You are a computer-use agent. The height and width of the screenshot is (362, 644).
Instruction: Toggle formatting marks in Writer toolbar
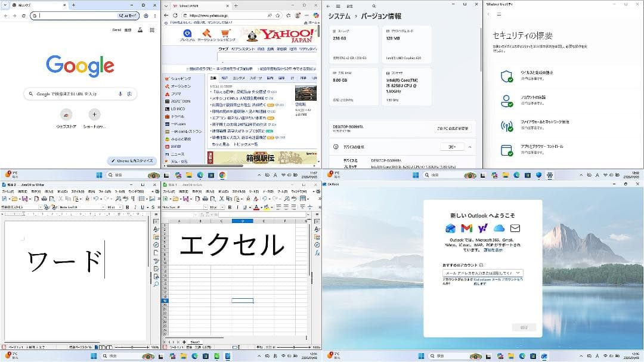[x=132, y=198]
